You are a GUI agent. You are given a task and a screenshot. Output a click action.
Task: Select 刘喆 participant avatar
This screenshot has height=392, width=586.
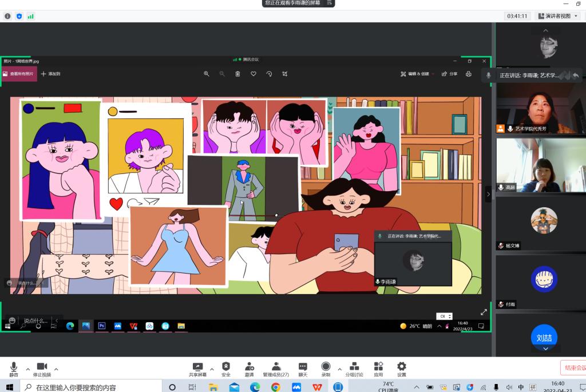544,338
